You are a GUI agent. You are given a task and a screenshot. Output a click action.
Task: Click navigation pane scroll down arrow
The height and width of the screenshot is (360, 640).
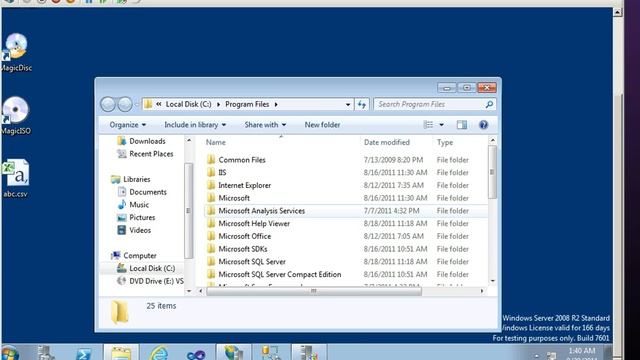(189, 291)
